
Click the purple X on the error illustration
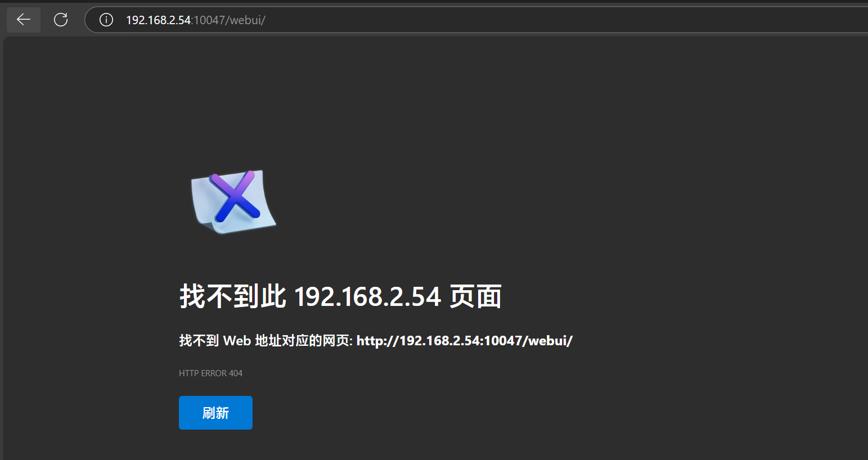(x=235, y=196)
